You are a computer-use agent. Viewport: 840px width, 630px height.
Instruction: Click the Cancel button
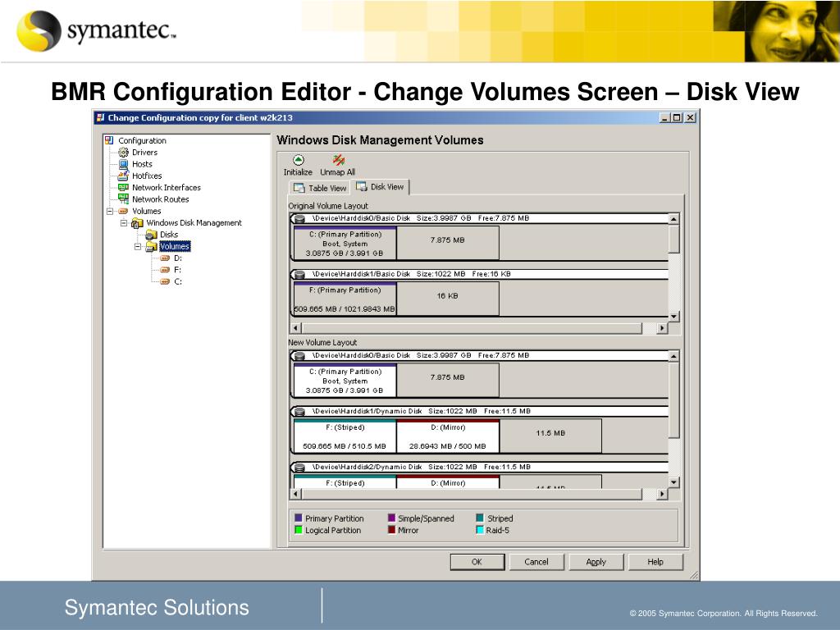[536, 561]
